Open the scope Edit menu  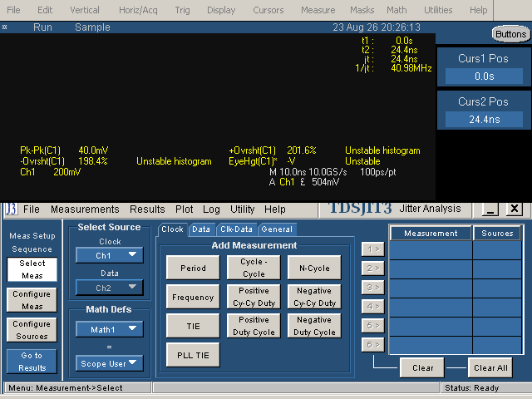click(45, 10)
